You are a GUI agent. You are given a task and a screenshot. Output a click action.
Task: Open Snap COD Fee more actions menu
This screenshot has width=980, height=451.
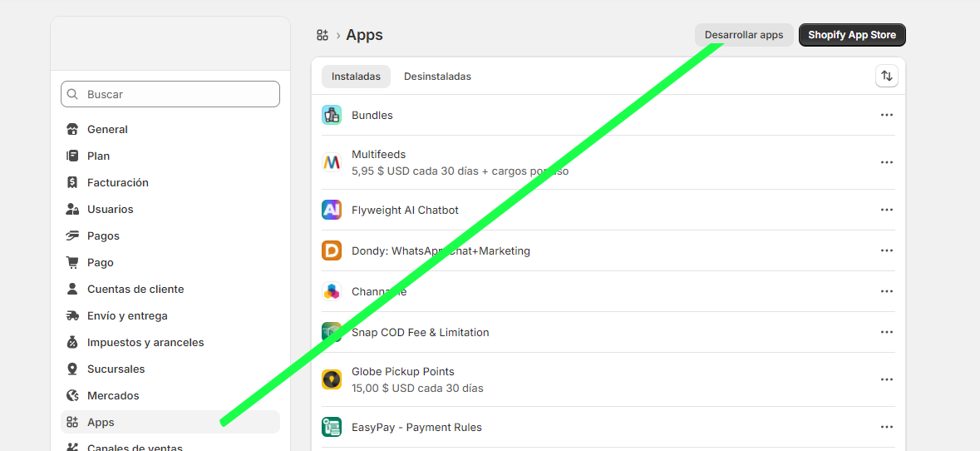(x=886, y=332)
